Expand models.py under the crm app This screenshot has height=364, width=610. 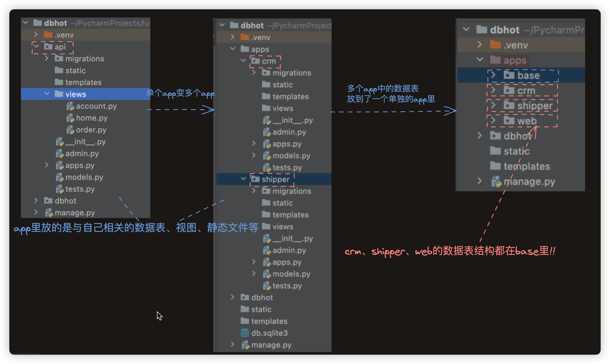click(254, 155)
